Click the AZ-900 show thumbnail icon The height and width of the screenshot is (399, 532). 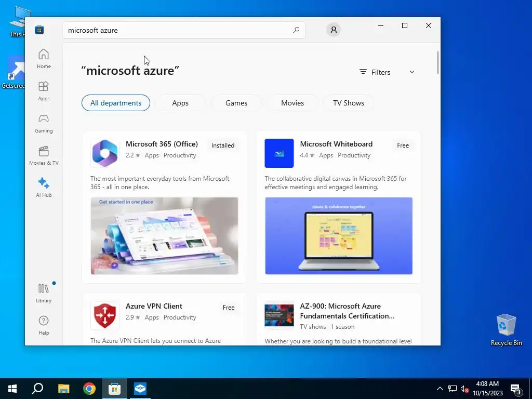coord(279,315)
